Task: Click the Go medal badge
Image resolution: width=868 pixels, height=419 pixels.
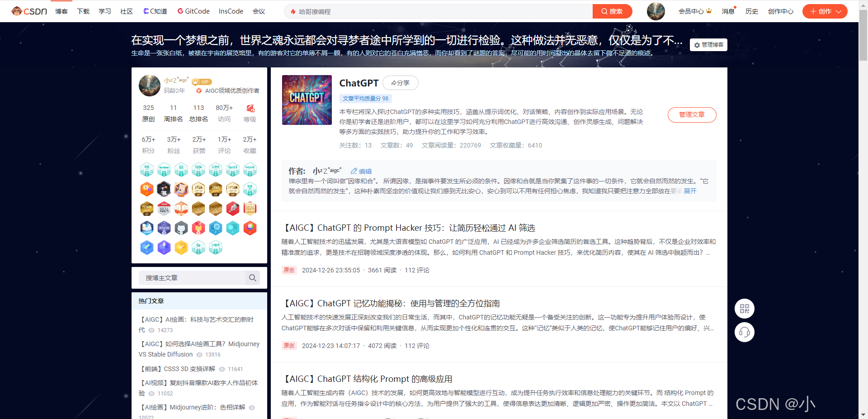Action: tap(198, 248)
